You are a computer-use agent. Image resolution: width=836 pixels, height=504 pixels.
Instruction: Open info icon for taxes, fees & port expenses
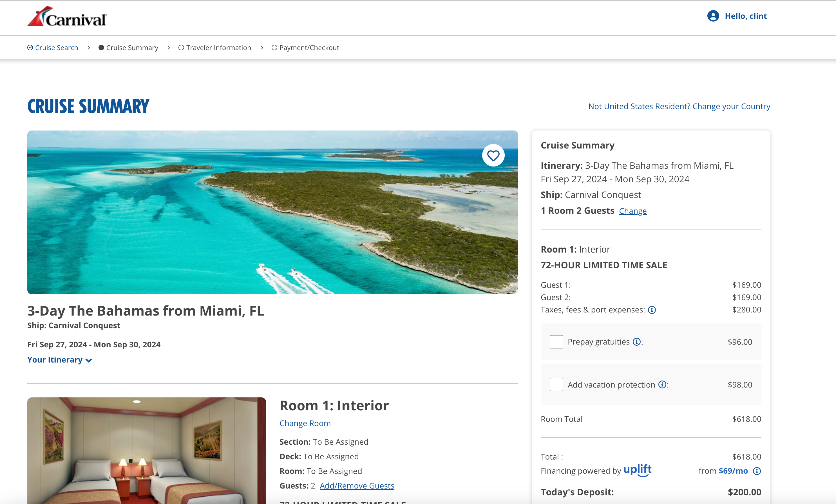[x=652, y=310]
